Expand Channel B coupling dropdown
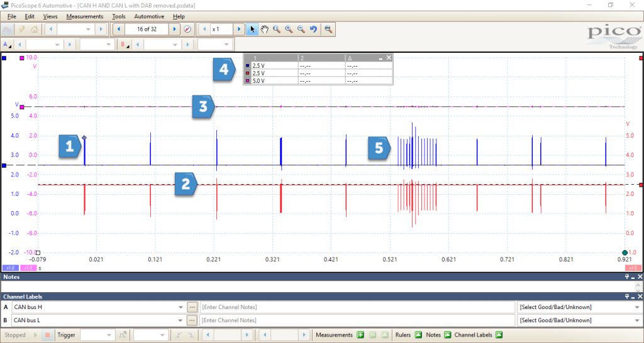 pyautogui.click(x=226, y=45)
